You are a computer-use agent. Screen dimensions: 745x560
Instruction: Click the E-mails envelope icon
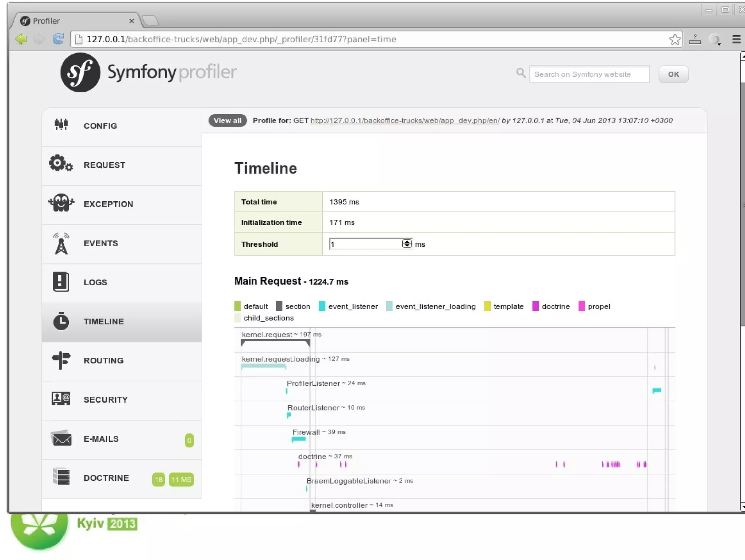click(x=61, y=438)
